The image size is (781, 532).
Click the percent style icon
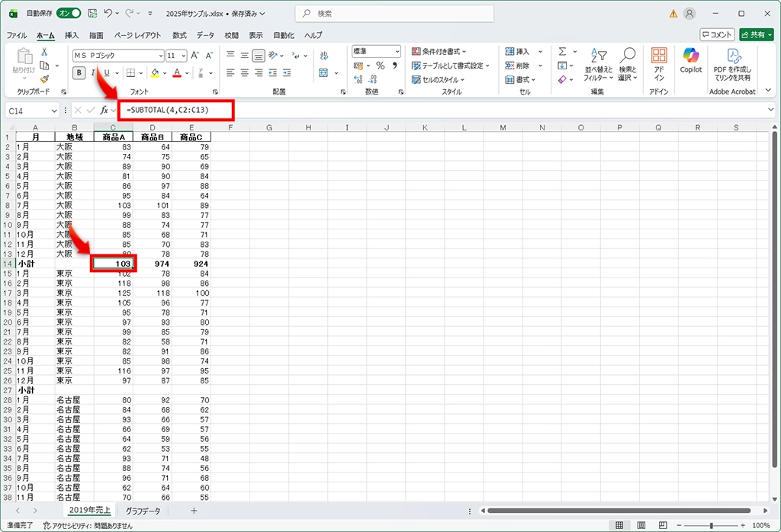[x=380, y=66]
